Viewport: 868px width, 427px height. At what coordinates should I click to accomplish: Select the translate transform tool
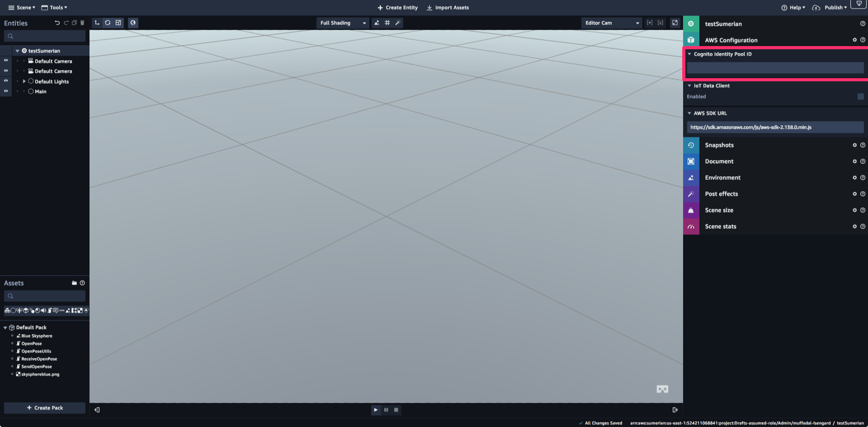coord(97,23)
